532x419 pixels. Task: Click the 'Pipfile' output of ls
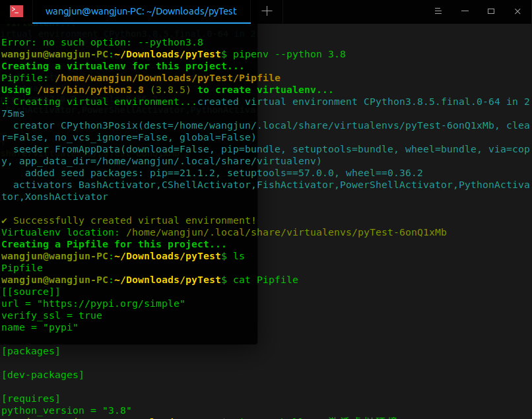click(22, 268)
